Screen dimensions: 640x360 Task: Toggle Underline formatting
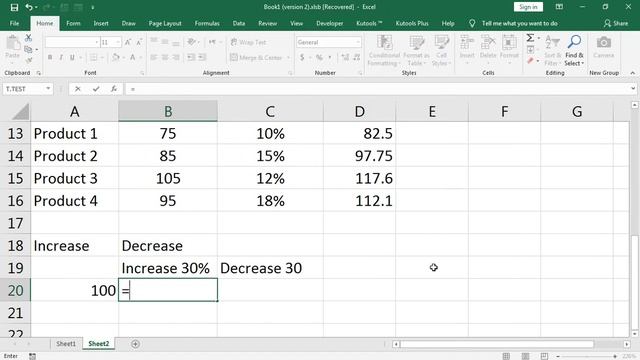72,58
